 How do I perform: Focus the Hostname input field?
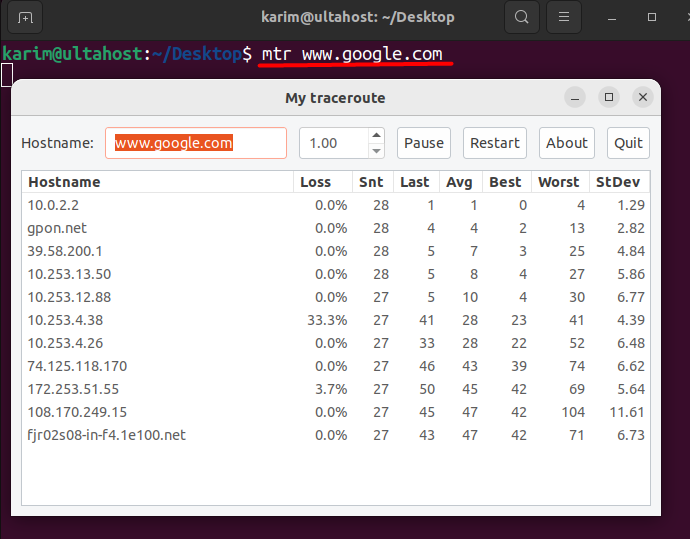click(196, 143)
